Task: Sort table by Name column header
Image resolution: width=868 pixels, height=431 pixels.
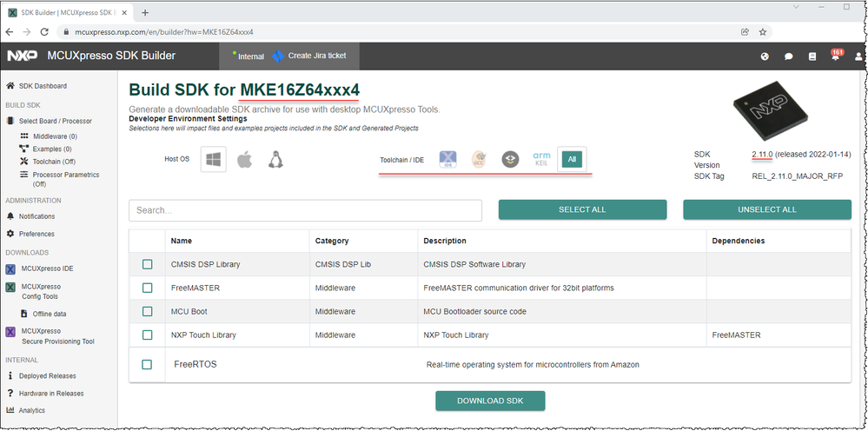Action: [182, 241]
